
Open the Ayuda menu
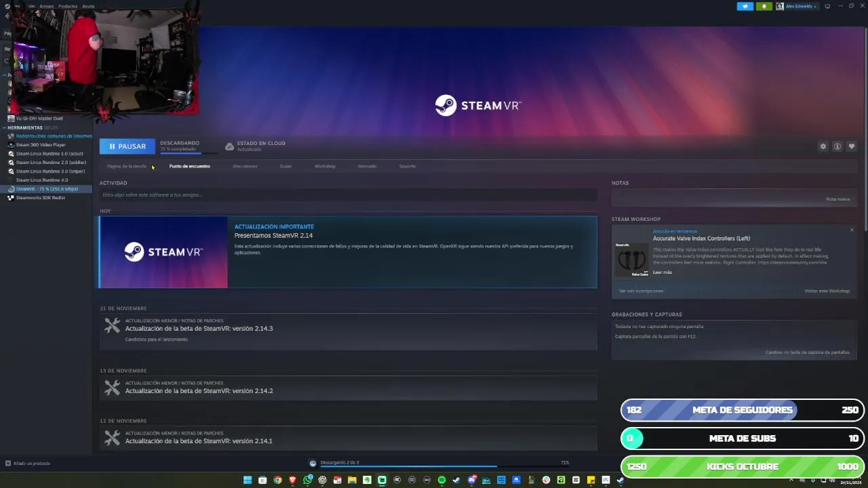(88, 6)
